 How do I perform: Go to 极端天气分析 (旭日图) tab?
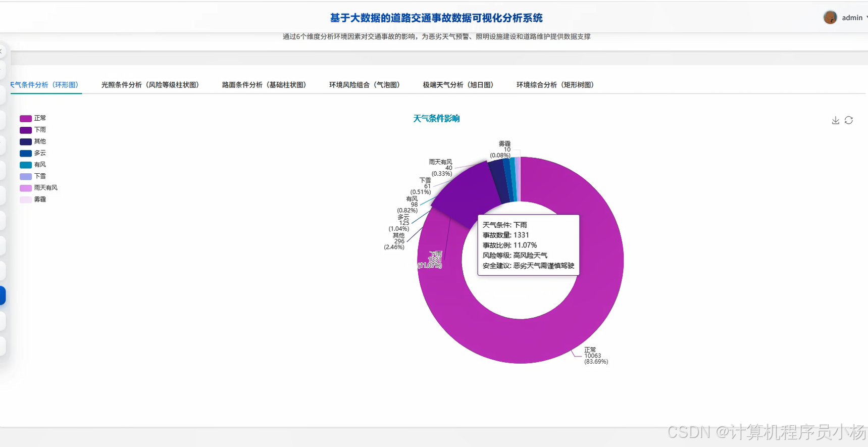pos(458,85)
